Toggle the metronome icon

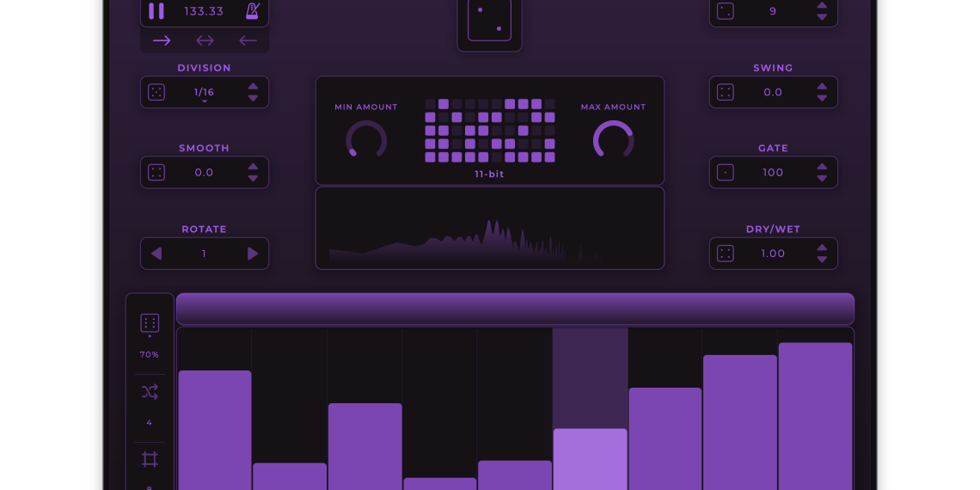click(x=253, y=11)
